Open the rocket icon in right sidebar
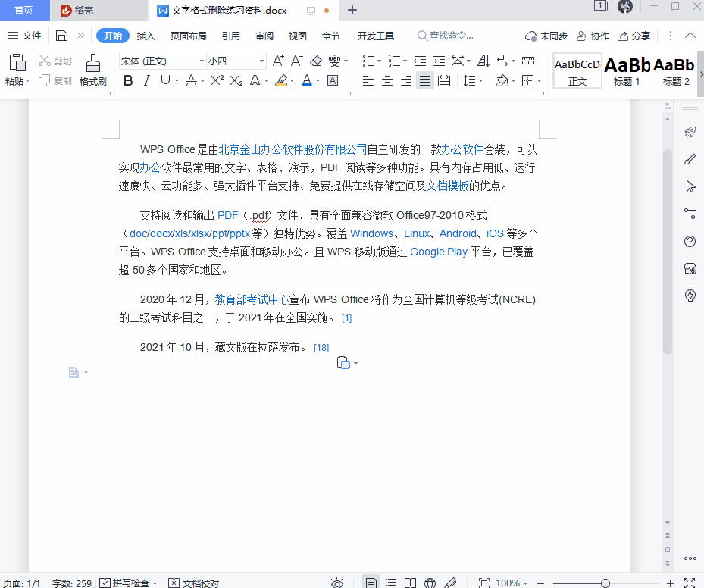The image size is (704, 588). [690, 132]
